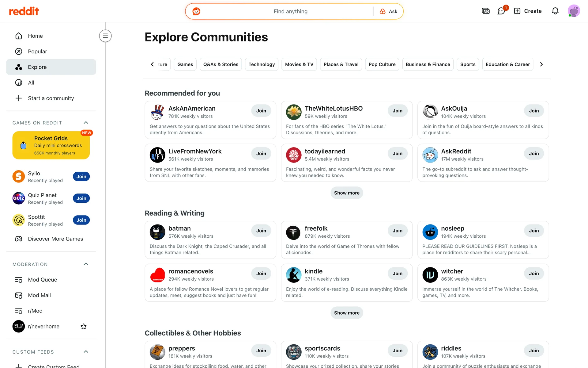Select the Technology category tab
Image resolution: width=588 pixels, height=368 pixels.
click(262, 64)
